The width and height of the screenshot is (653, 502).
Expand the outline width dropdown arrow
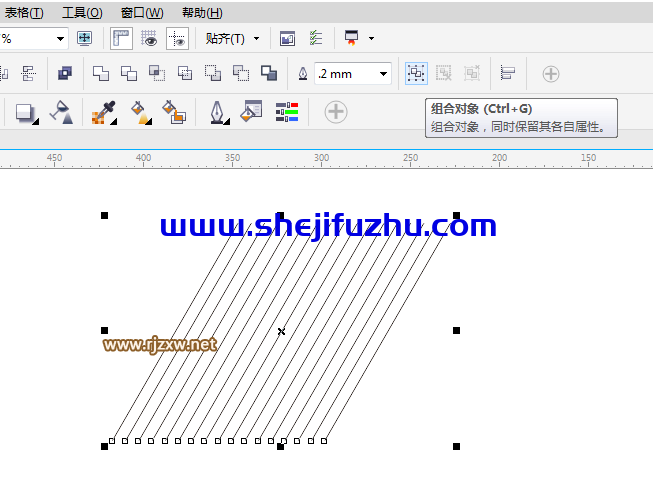384,74
